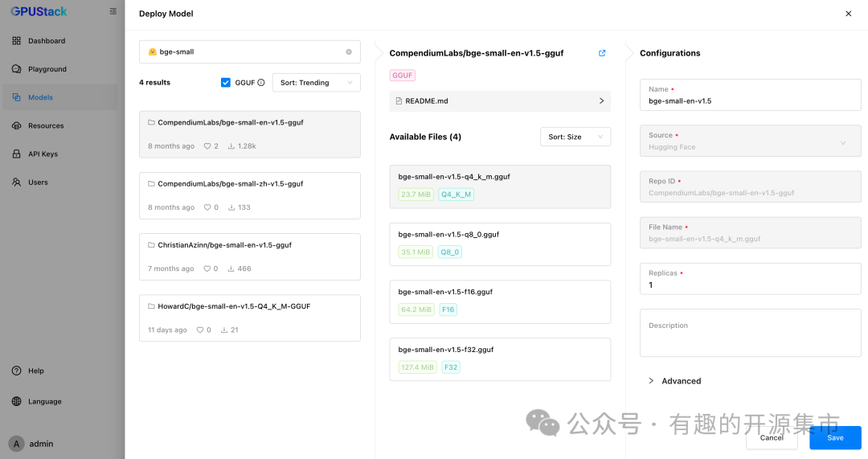Click the Replicas field
The height and width of the screenshot is (459, 868).
pyautogui.click(x=750, y=278)
